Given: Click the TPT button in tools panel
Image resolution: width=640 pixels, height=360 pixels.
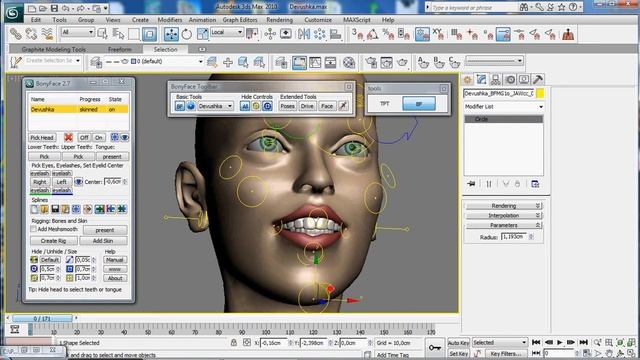Looking at the screenshot, I should (384, 104).
